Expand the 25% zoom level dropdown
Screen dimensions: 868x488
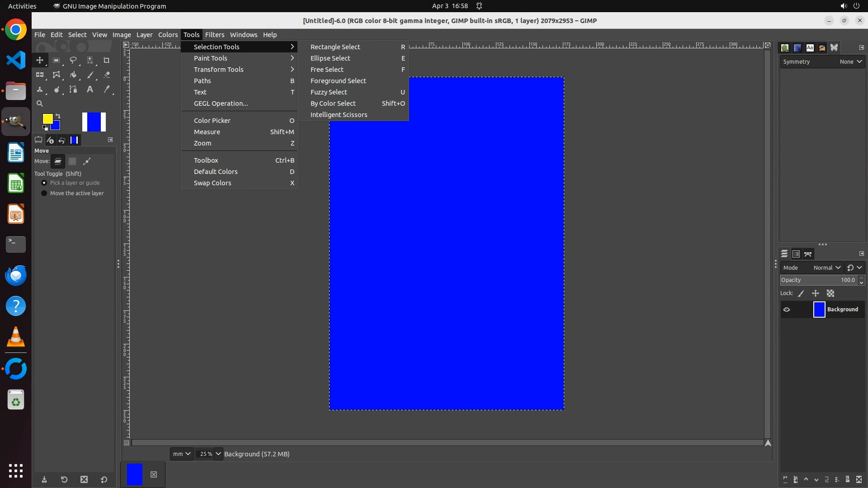coord(218,454)
